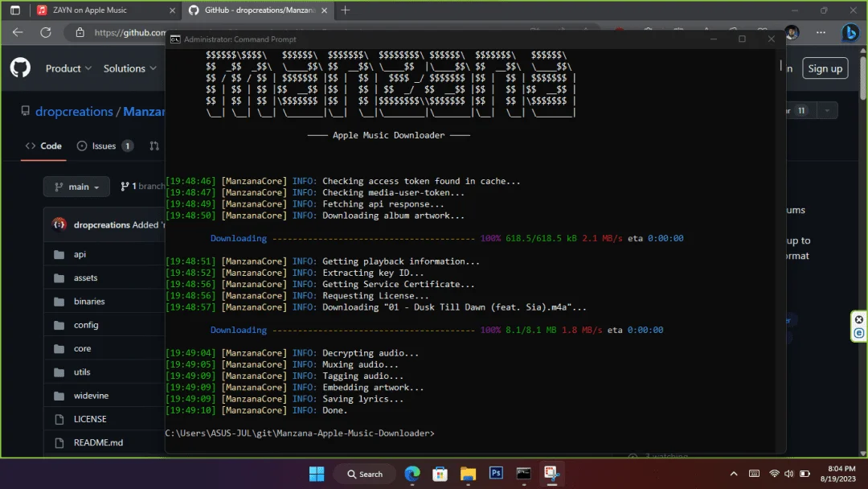Screen dimensions: 868x489
Task: Open Wi-Fi network tray icon
Action: (774, 474)
